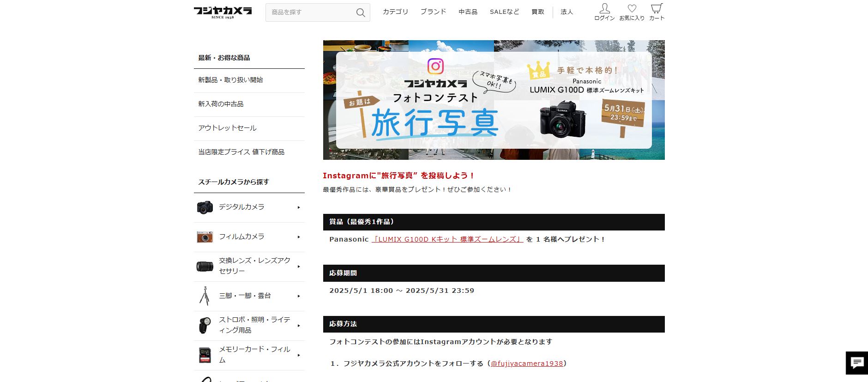868x382 pixels.
Task: Open the カテゴリ menu
Action: point(395,12)
